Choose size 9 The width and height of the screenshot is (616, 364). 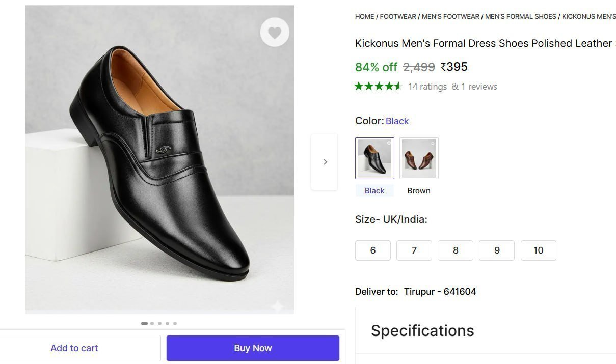(497, 250)
